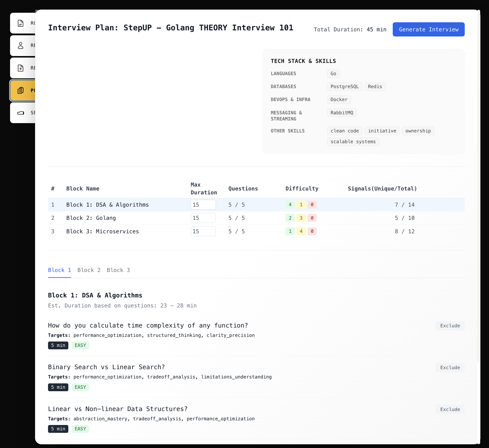Click the RabbitMQ messaging chip
Viewport: 489px width, 448px height.
click(342, 113)
